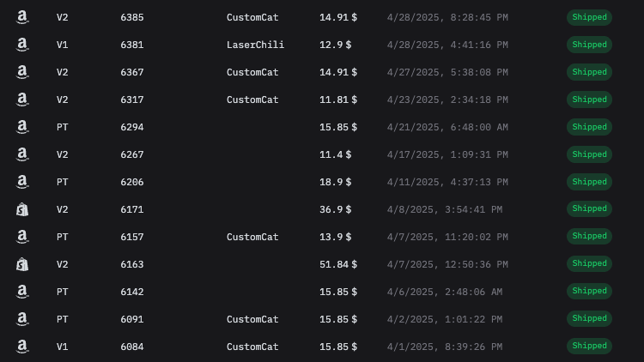The image size is (644, 362).
Task: Select LaserChili supplier in order 6381
Action: point(255,45)
